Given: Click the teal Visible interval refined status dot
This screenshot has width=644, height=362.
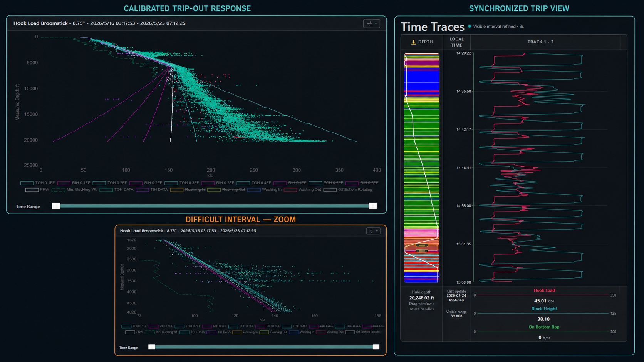Looking at the screenshot, I should tap(470, 27).
